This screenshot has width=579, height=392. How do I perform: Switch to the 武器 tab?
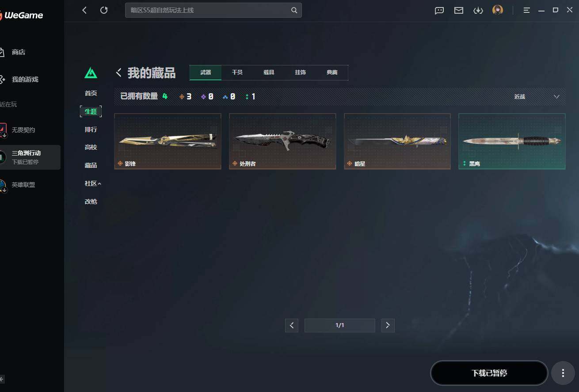[x=206, y=72]
